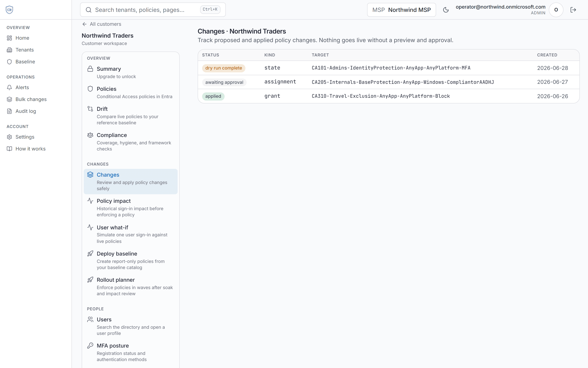Open MFA posture section

click(130, 352)
